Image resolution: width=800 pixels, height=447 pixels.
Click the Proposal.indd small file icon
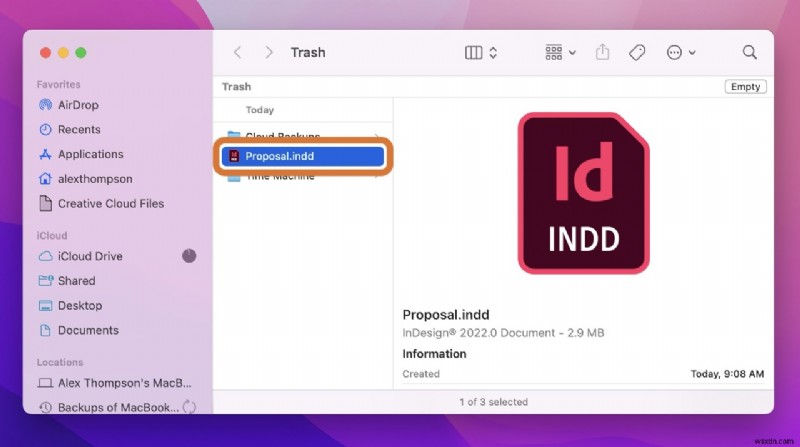(234, 156)
